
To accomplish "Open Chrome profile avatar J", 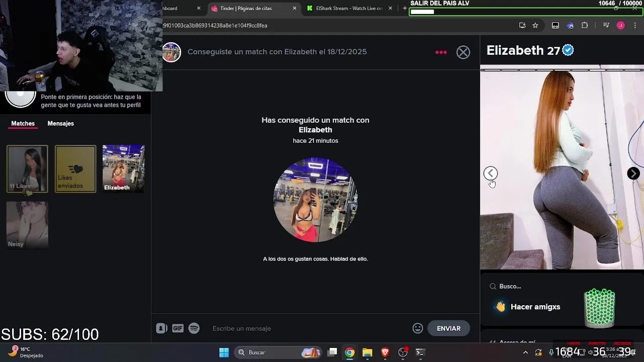I will click(x=621, y=26).
